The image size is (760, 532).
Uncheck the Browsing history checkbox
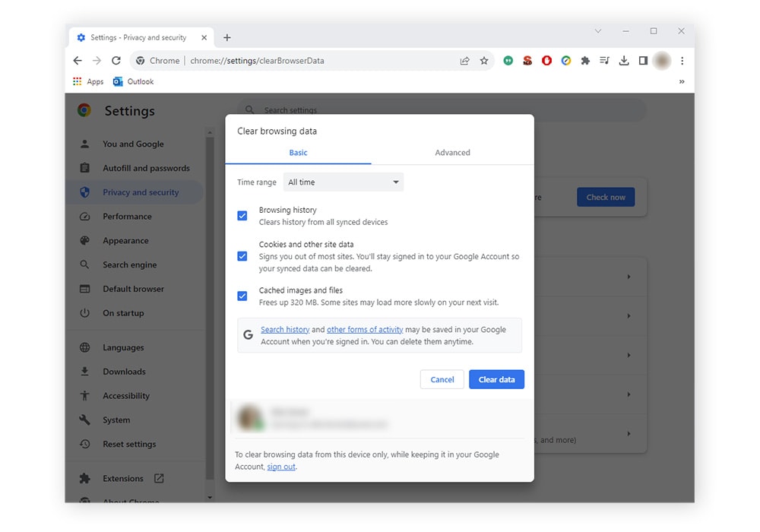click(x=242, y=216)
